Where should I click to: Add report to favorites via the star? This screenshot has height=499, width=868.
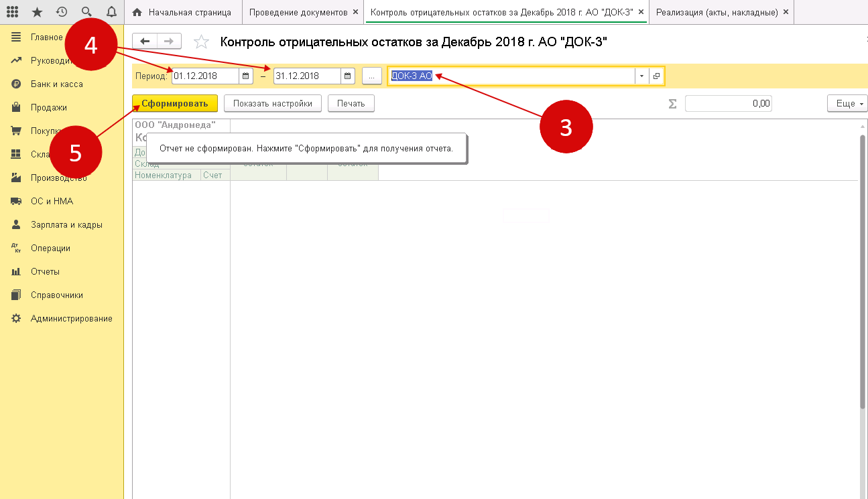click(200, 41)
